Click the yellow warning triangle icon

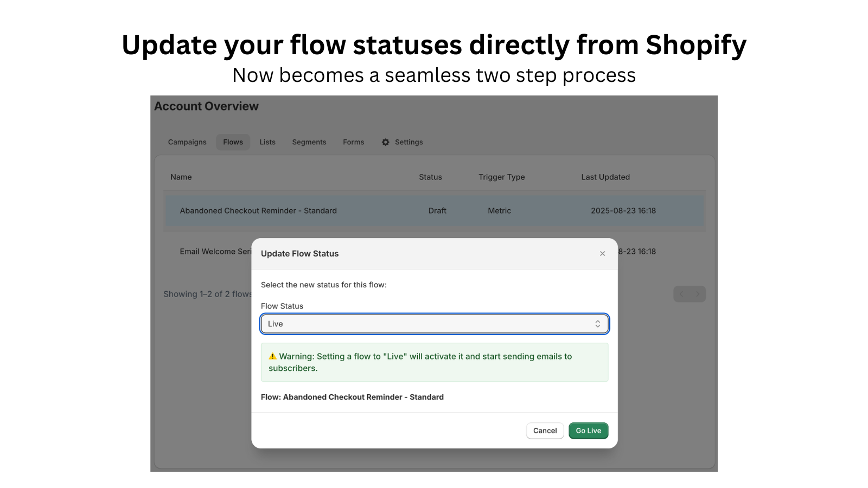[272, 356]
